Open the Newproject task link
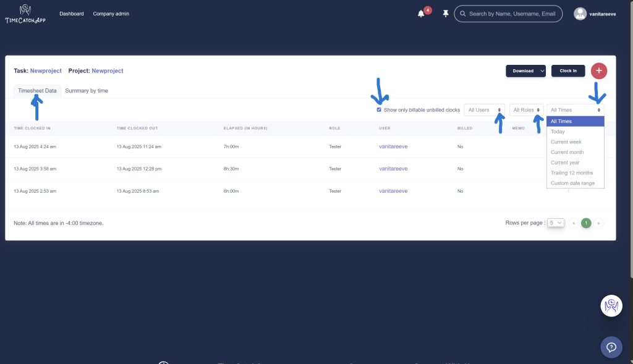The height and width of the screenshot is (364, 633). [x=46, y=71]
